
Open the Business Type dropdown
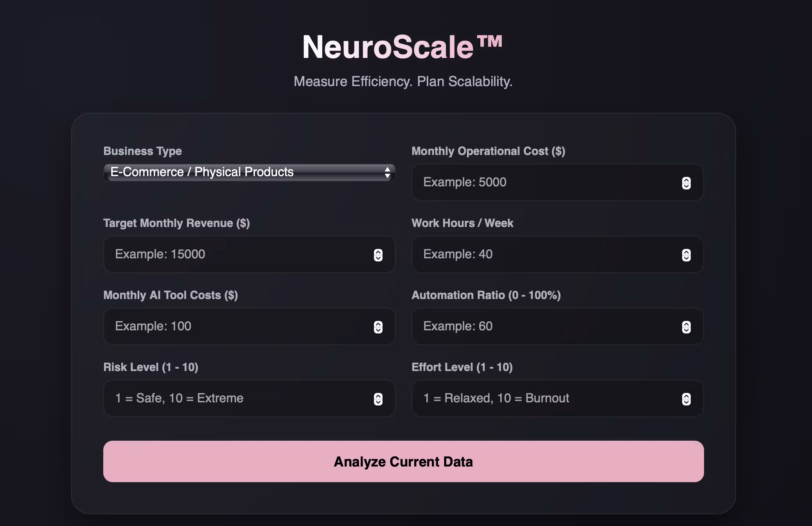click(x=249, y=172)
